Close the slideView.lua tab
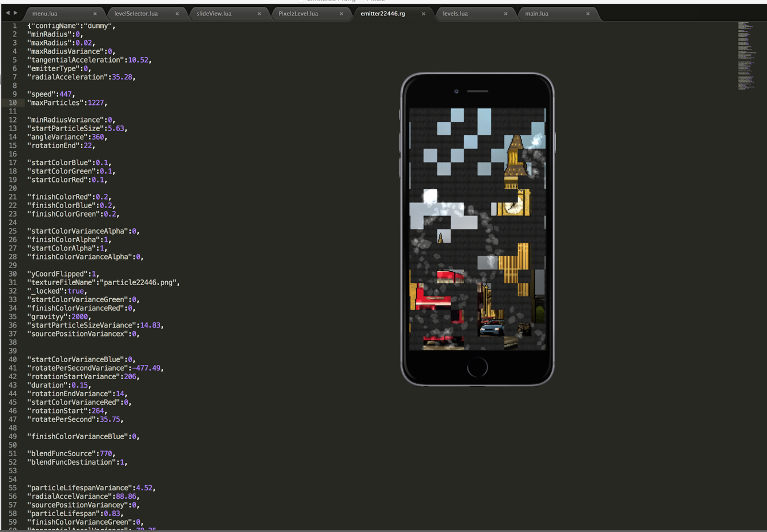Image resolution: width=767 pixels, height=532 pixels. [259, 14]
